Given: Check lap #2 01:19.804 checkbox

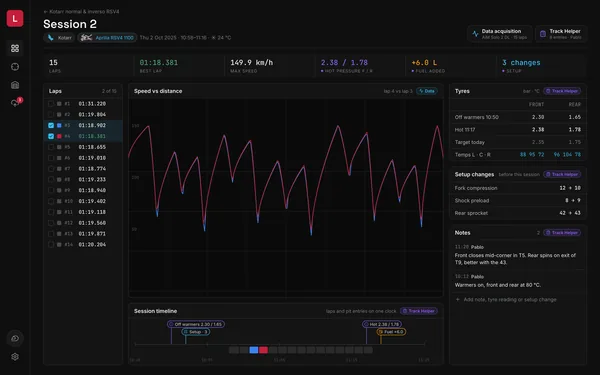Looking at the screenshot, I should (51, 114).
